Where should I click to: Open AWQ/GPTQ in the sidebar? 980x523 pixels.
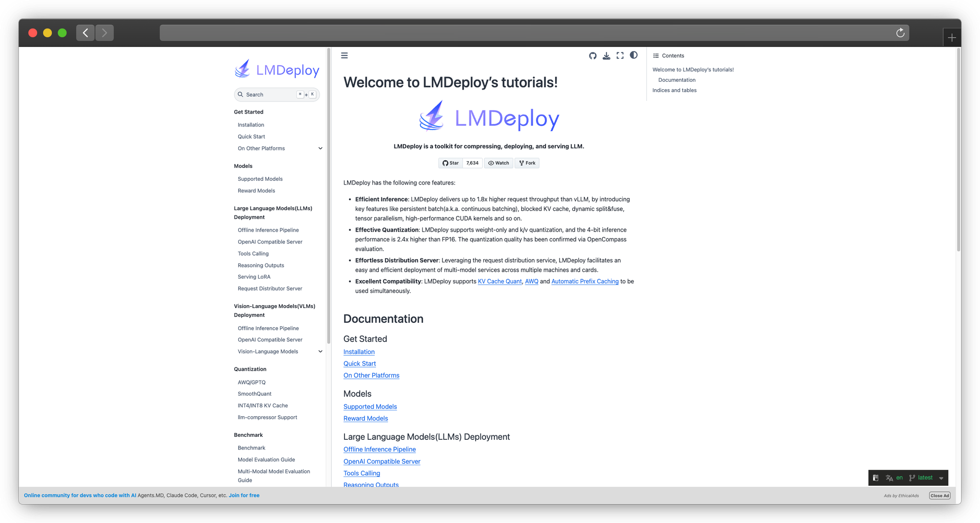[x=252, y=382]
